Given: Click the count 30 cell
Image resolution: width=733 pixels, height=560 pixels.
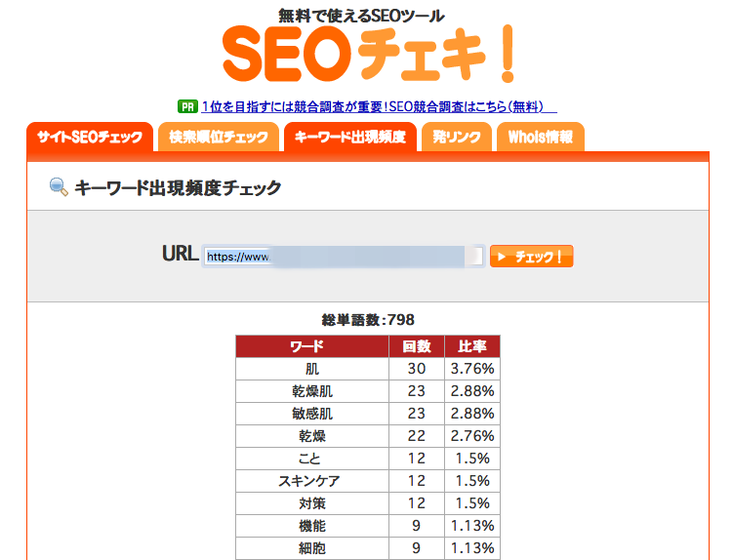Looking at the screenshot, I should [417, 369].
